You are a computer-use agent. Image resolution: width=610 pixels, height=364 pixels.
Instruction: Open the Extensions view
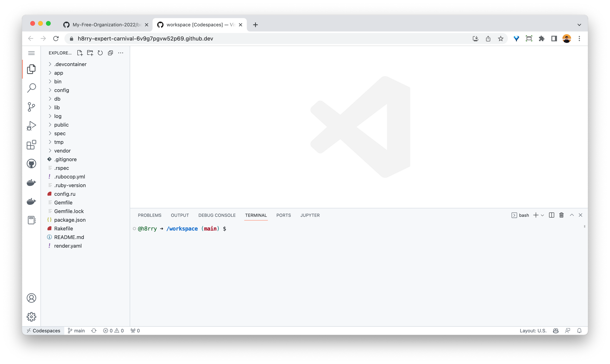point(32,145)
